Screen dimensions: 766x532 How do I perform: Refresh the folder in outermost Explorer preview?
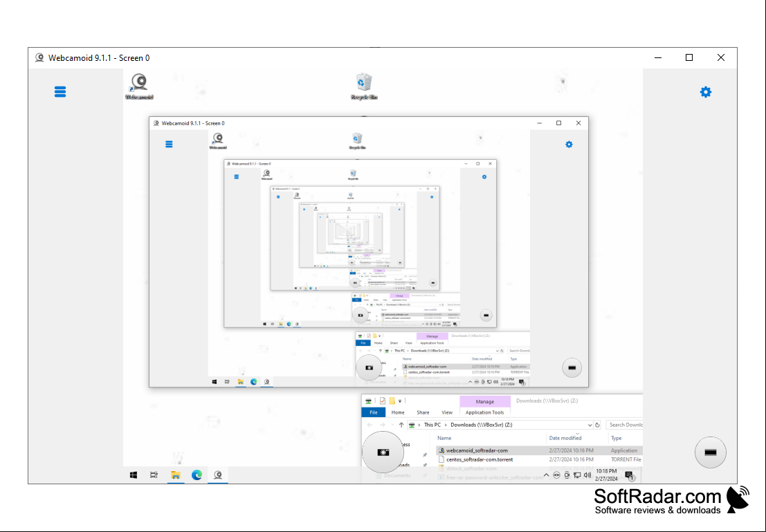597,425
